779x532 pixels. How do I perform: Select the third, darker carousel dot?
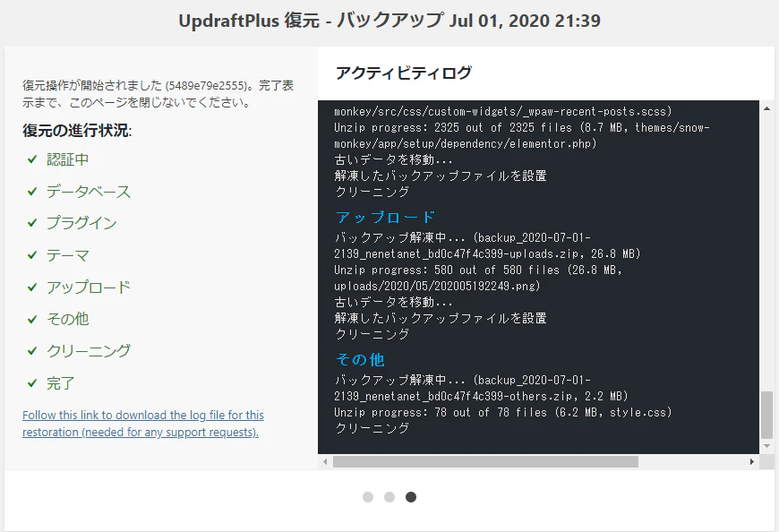411,497
